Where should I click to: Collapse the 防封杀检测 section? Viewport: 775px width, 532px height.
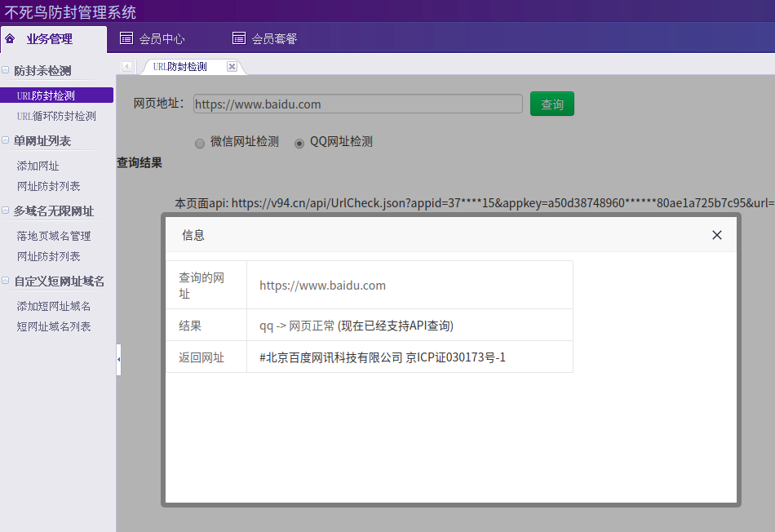coord(6,70)
